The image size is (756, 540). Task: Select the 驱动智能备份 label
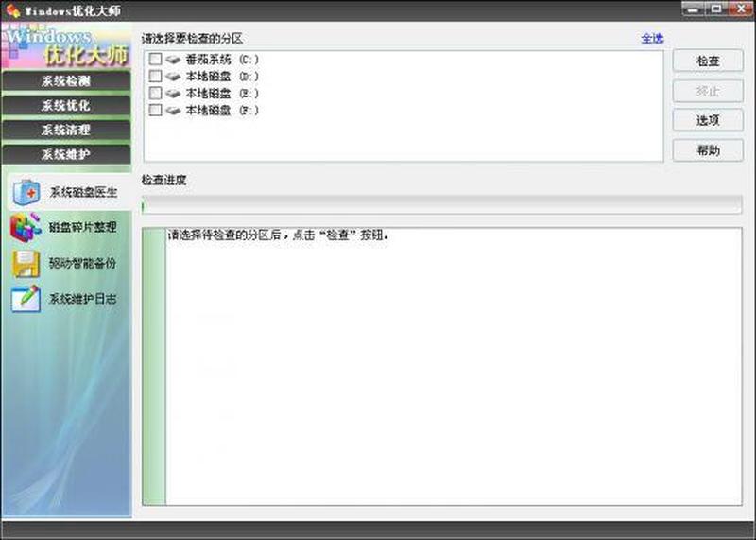click(82, 263)
